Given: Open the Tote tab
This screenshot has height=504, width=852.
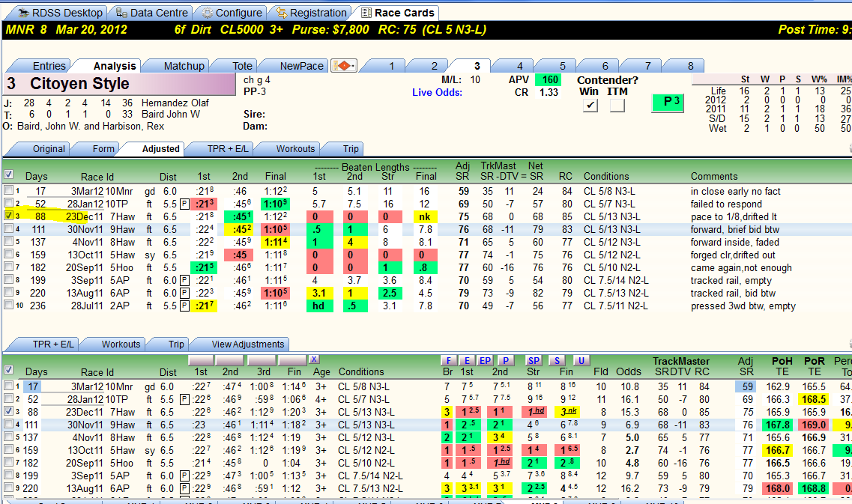Looking at the screenshot, I should coord(242,66).
